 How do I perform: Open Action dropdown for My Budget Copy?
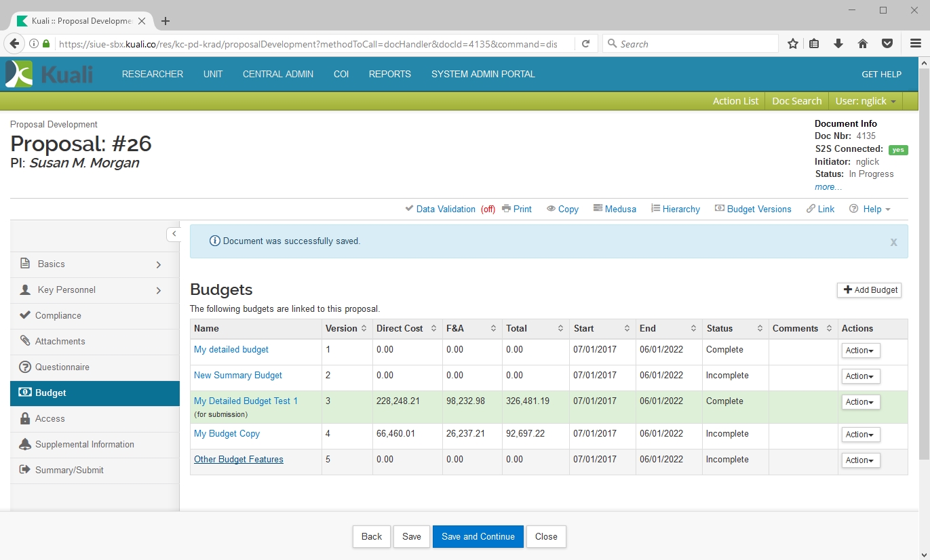860,435
